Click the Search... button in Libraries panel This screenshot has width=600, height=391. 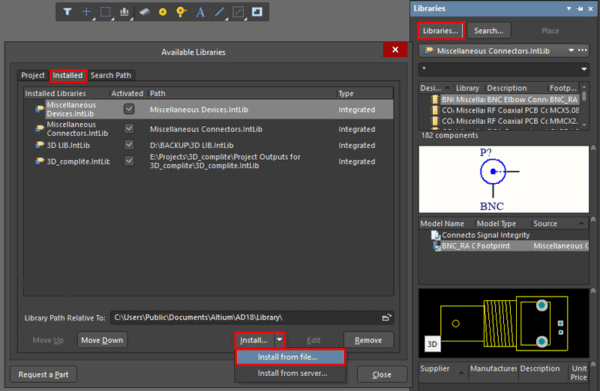pyautogui.click(x=489, y=31)
